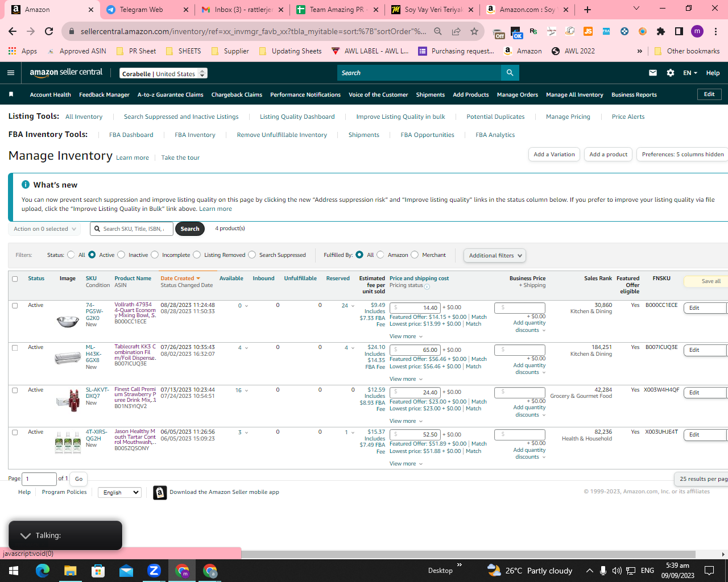Reload the page with the refresh icon
The height and width of the screenshot is (582, 728).
coord(49,31)
